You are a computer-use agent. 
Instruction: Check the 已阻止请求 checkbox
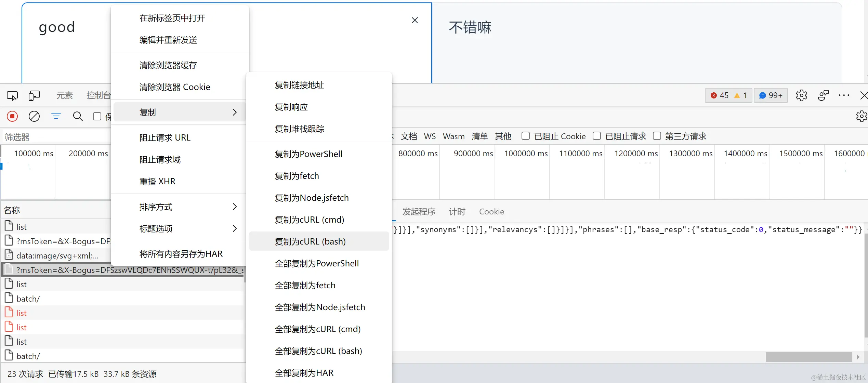pos(597,136)
